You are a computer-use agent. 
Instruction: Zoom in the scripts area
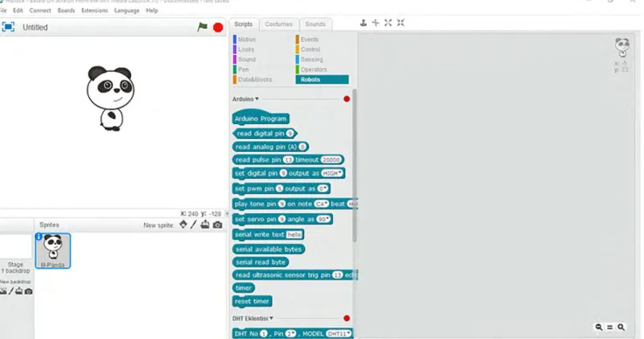click(x=621, y=327)
